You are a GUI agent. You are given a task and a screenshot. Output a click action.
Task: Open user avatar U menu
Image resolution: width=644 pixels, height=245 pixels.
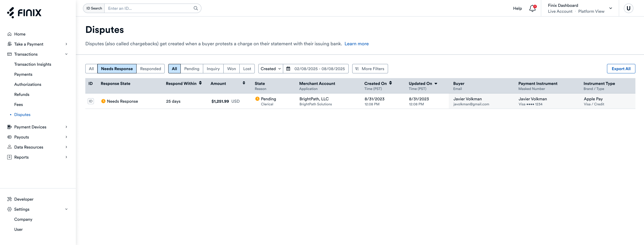tap(628, 8)
